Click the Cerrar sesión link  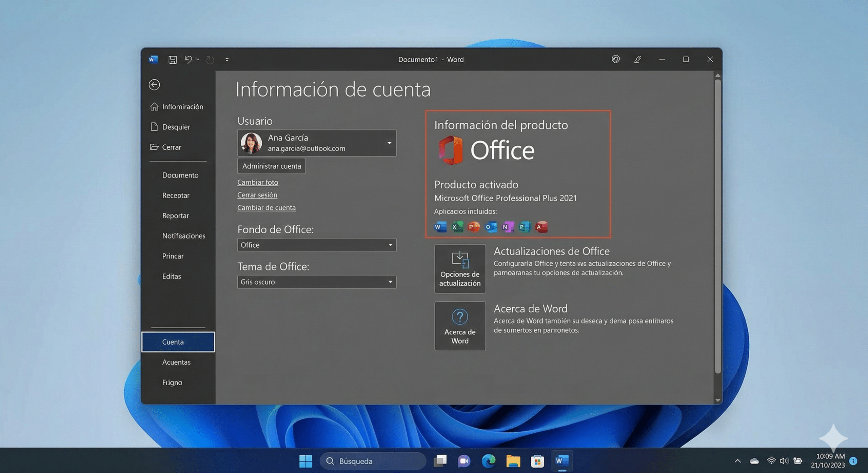tap(257, 195)
